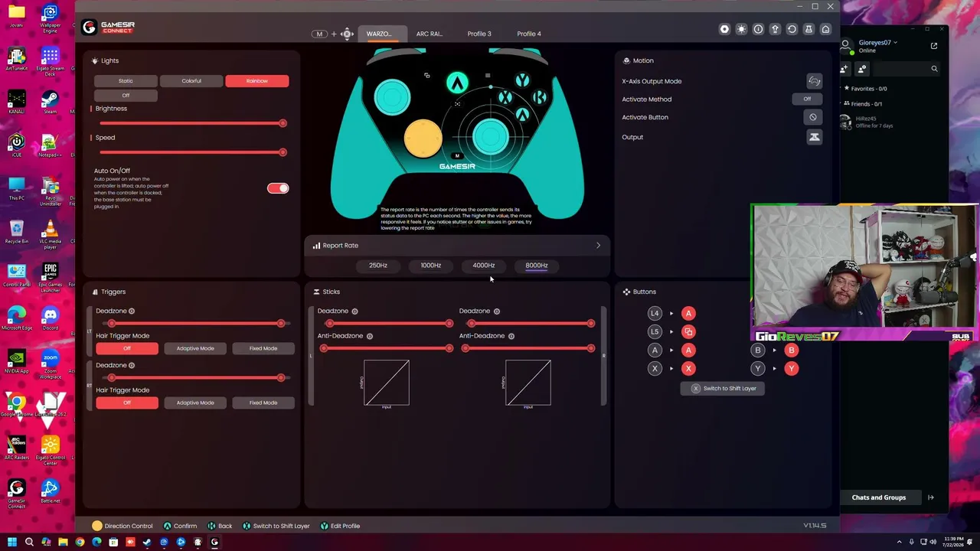Click the Windows Start button

tap(12, 543)
